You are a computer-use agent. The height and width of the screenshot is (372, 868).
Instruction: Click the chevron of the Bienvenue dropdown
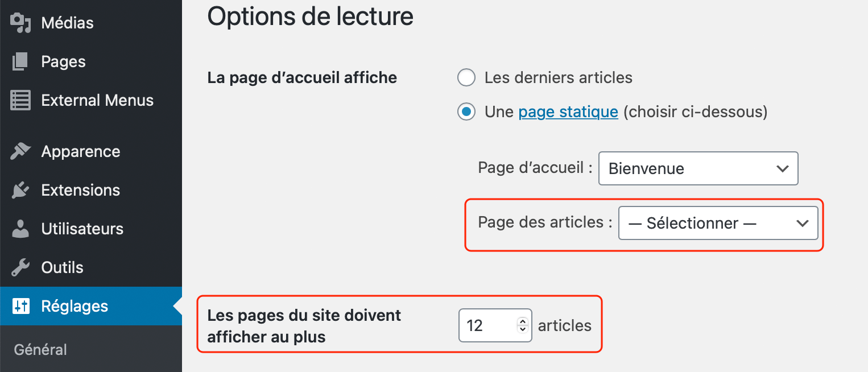tap(783, 168)
